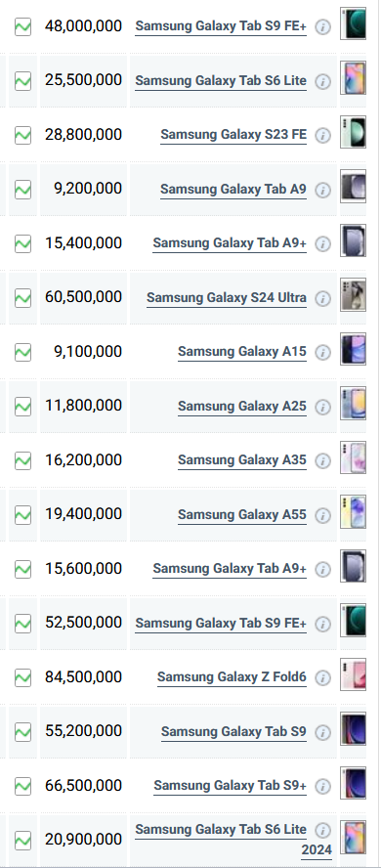
Task: Click Galaxy A55 product thumbnail
Action: pyautogui.click(x=353, y=511)
